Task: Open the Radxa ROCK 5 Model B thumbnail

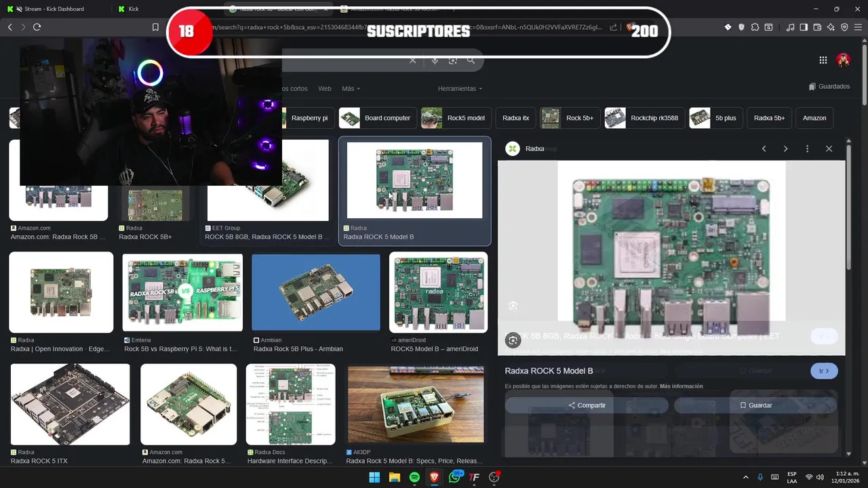Action: [x=414, y=180]
